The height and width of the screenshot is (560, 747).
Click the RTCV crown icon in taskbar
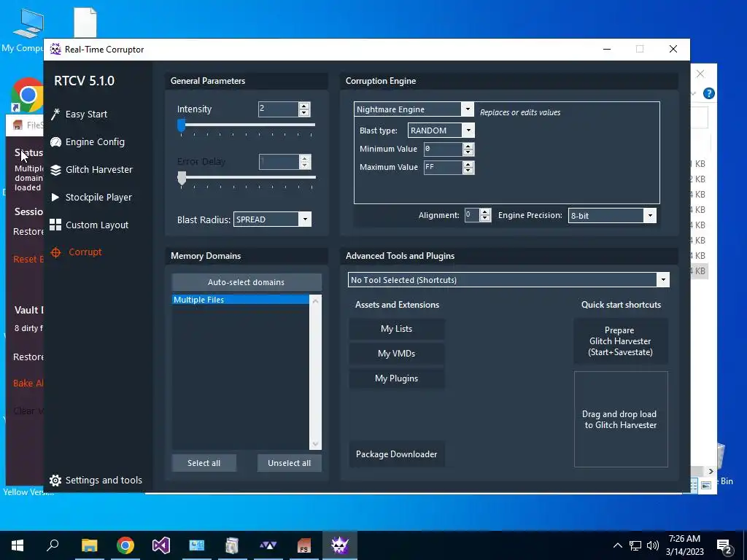(x=340, y=545)
